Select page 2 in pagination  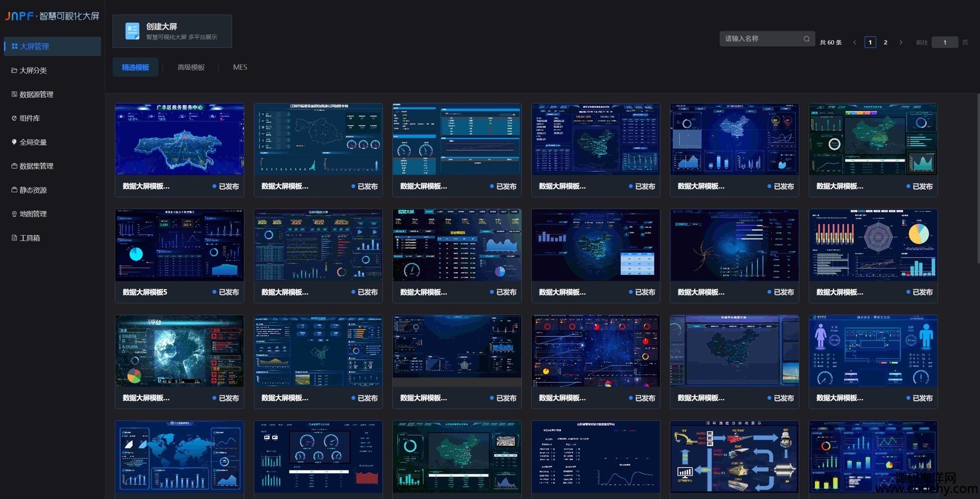tap(886, 42)
